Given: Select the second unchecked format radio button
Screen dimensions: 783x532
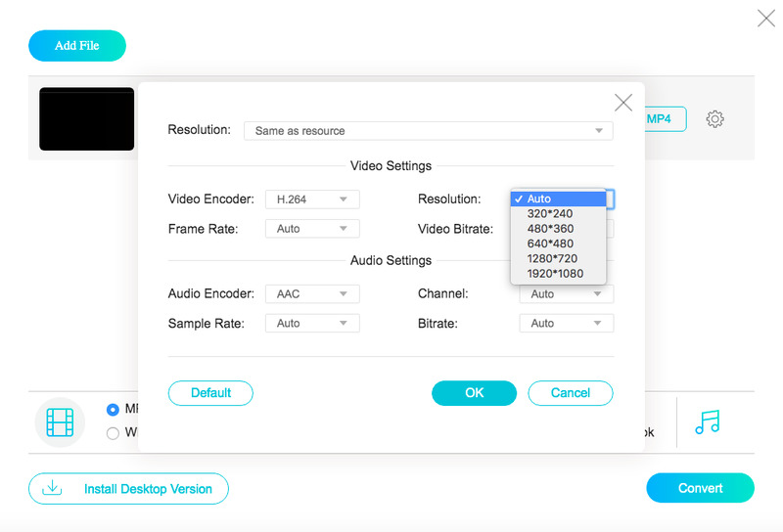Looking at the screenshot, I should pos(113,433).
